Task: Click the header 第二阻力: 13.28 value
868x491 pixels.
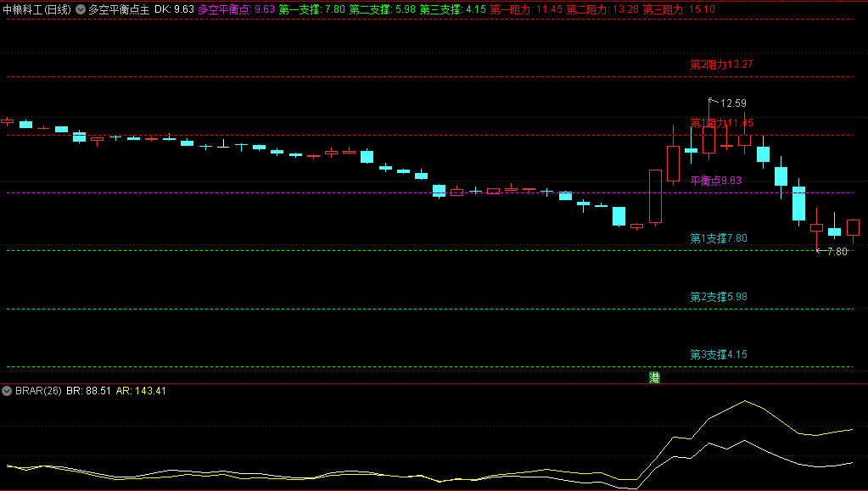Action: point(602,9)
